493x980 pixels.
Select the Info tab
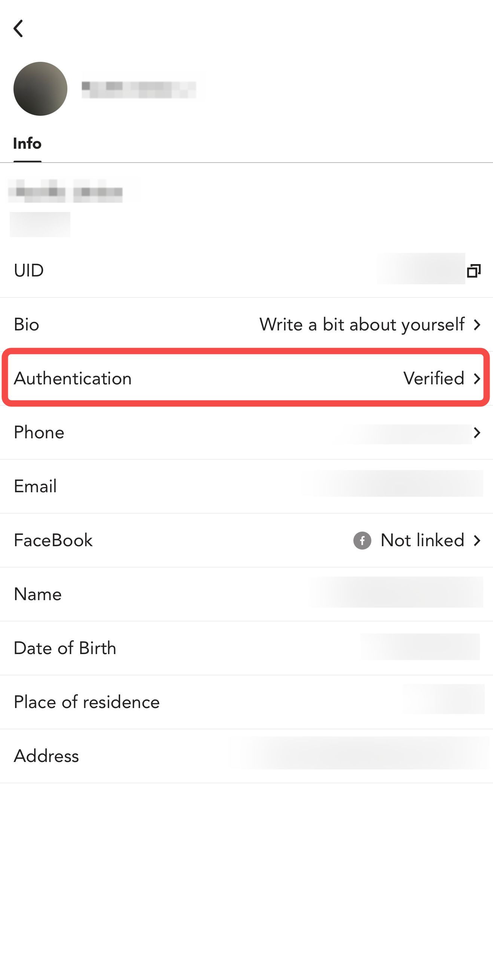pyautogui.click(x=27, y=144)
